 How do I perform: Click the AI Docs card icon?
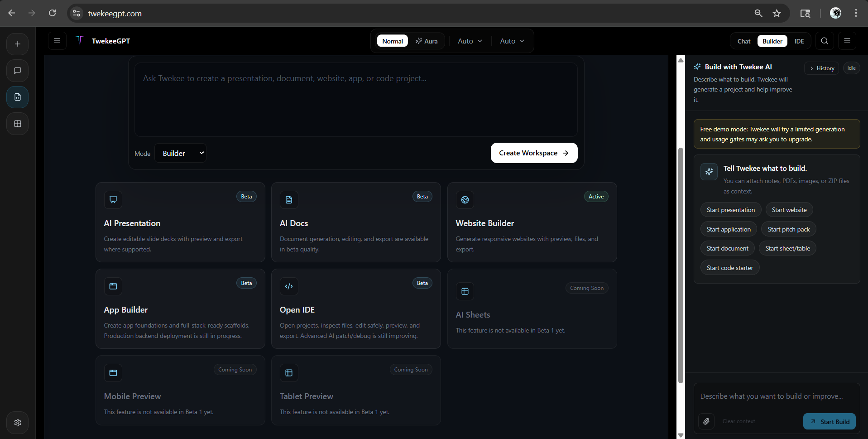click(289, 200)
